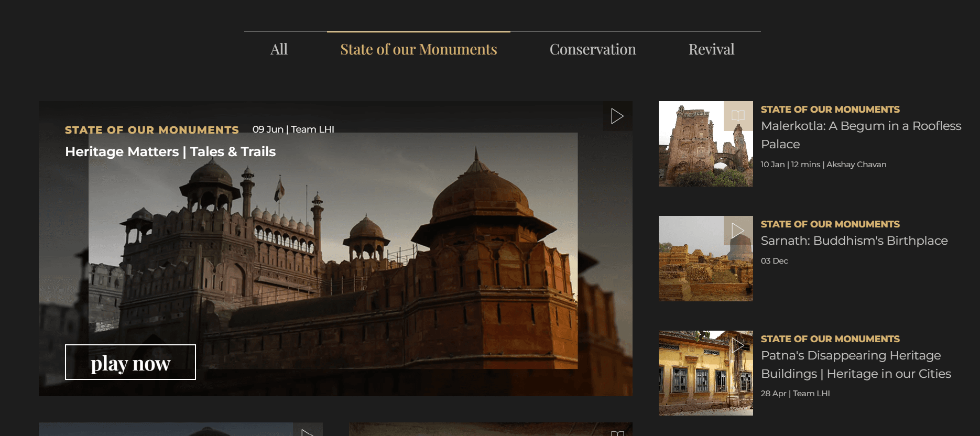
Task: Open the Conservation tab
Action: coord(592,49)
